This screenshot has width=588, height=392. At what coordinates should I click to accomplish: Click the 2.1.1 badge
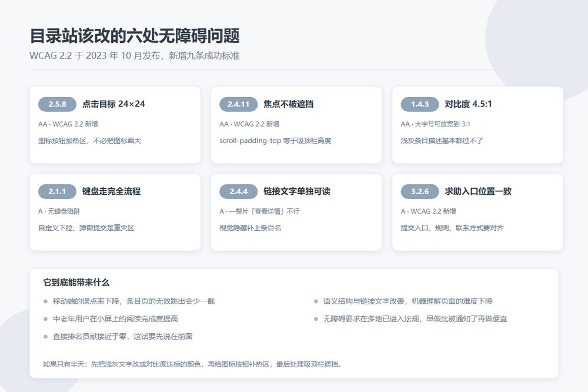(x=57, y=191)
